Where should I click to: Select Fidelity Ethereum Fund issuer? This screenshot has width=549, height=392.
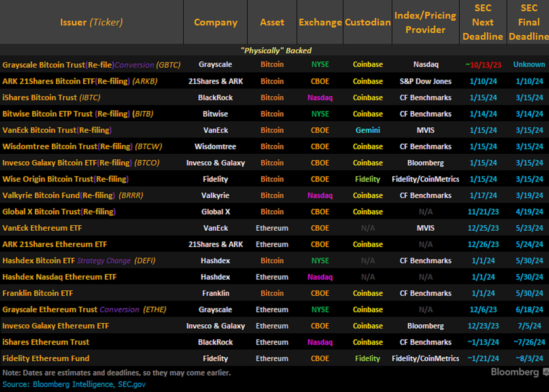coord(46,358)
